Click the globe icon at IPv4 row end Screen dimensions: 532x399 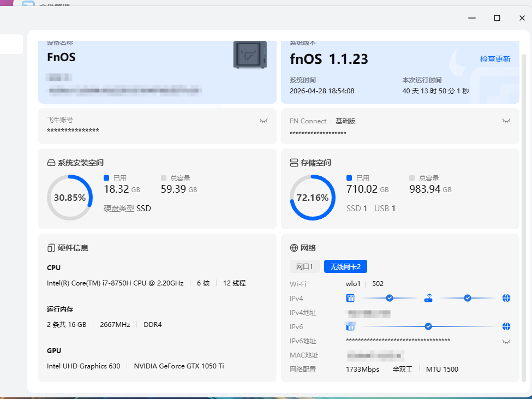506,298
